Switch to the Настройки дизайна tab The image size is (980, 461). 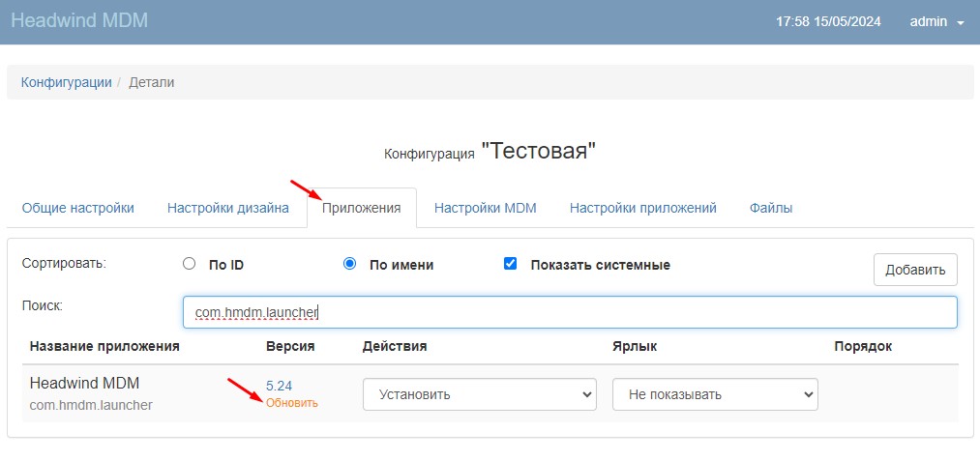228,208
